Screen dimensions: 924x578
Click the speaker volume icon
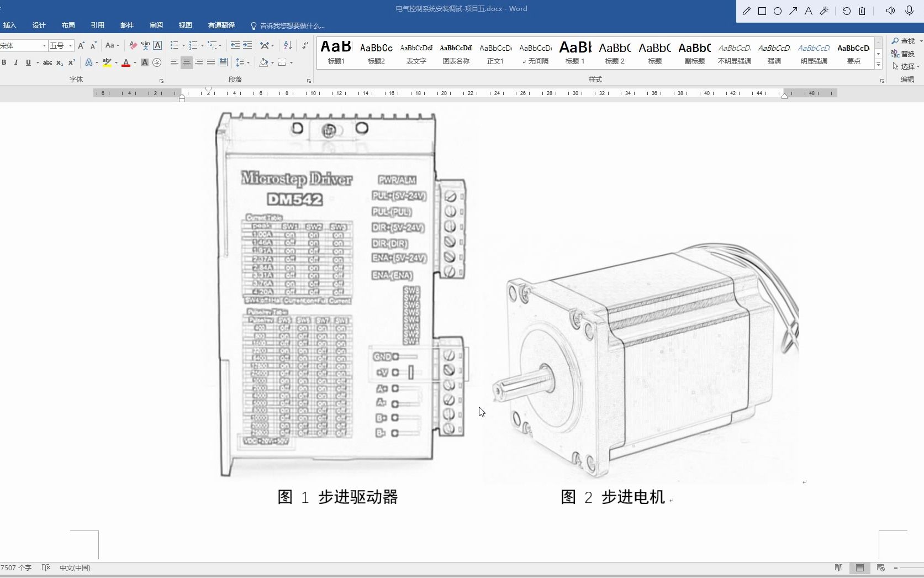890,11
